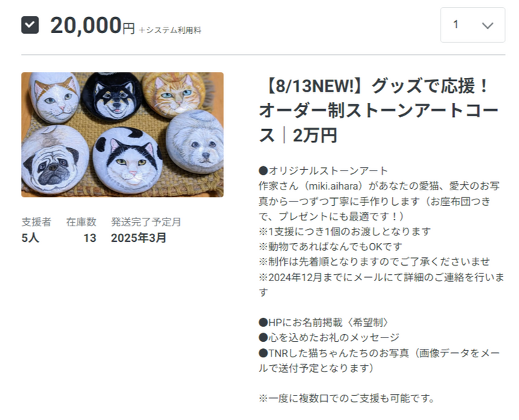
Task: Click the white fluffy dog painted stone
Action: (x=195, y=142)
